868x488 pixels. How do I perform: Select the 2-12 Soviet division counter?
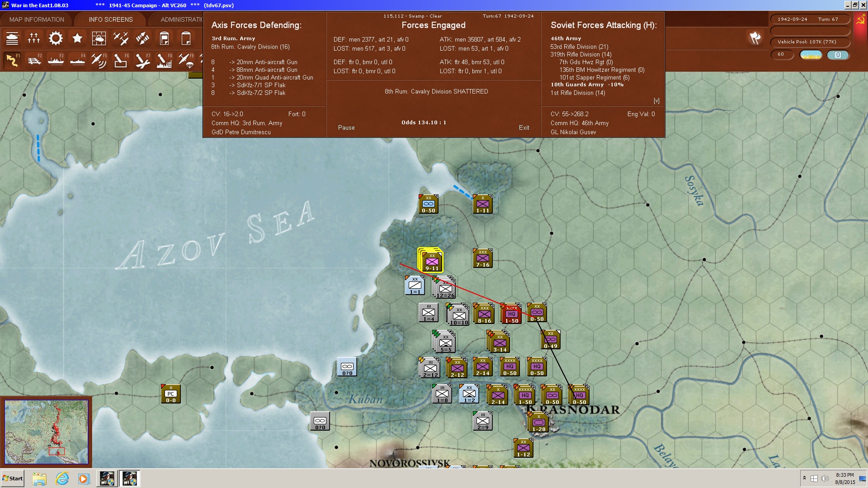[x=457, y=368]
